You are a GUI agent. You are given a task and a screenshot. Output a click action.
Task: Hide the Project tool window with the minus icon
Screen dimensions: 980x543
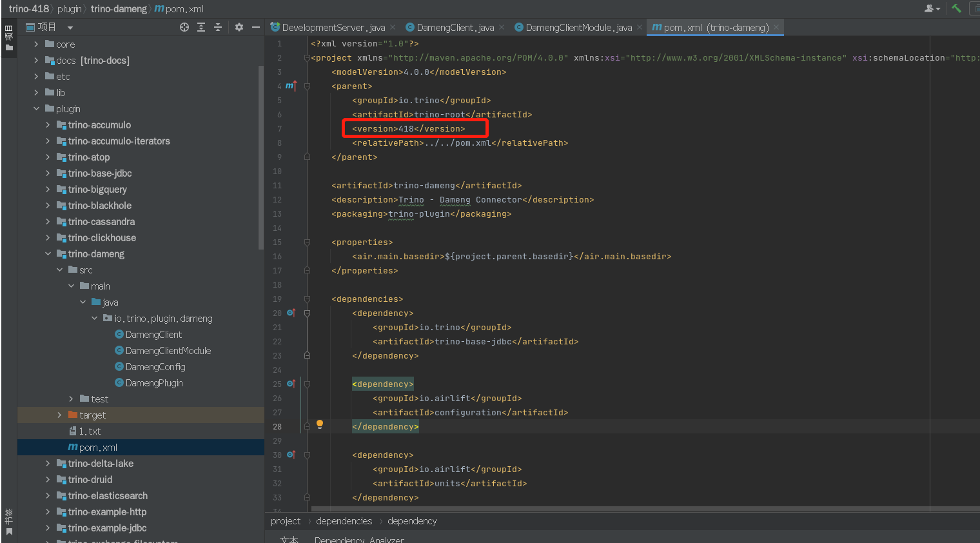pyautogui.click(x=256, y=27)
